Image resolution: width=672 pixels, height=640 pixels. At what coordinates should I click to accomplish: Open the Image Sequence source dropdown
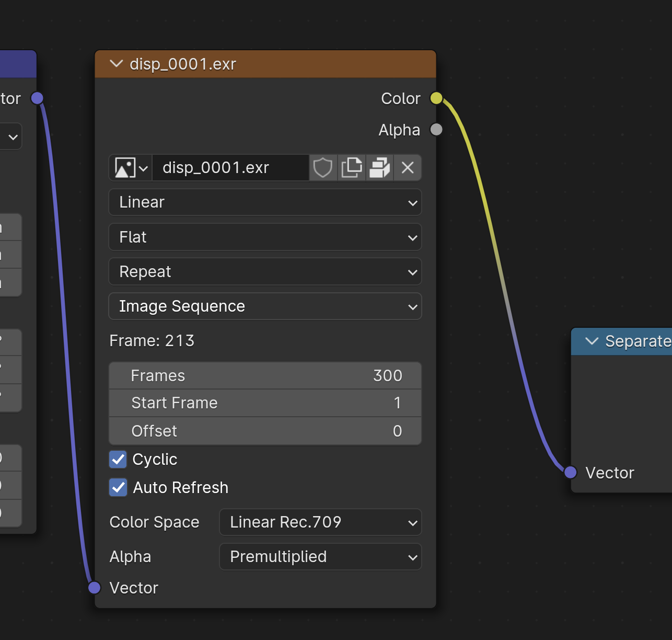point(265,306)
